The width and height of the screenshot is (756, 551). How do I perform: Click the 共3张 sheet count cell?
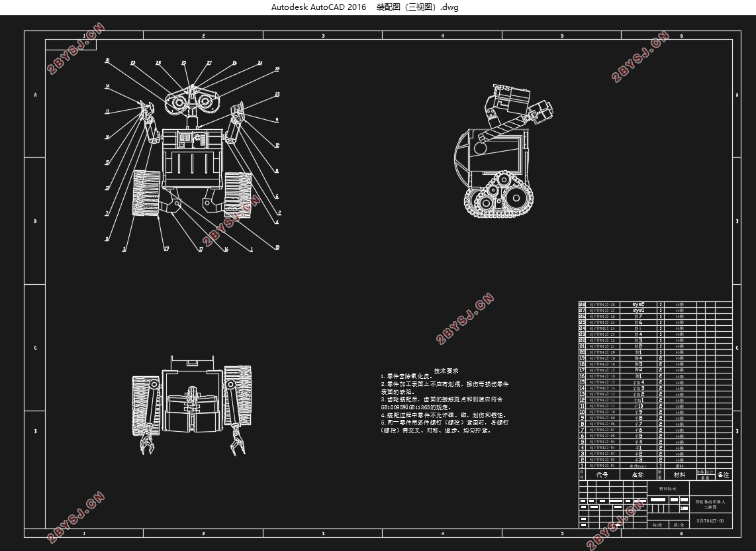click(657, 525)
